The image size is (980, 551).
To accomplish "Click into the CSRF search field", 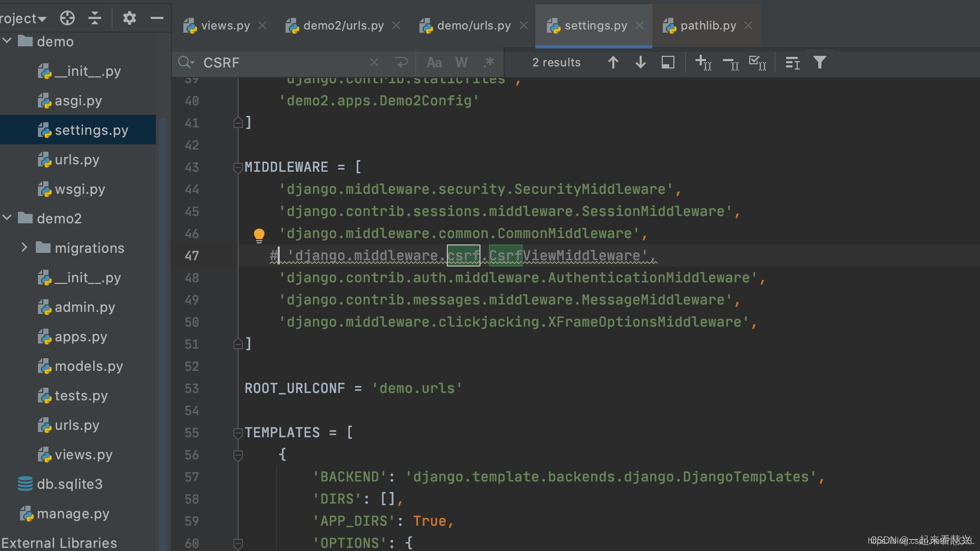I will point(285,63).
